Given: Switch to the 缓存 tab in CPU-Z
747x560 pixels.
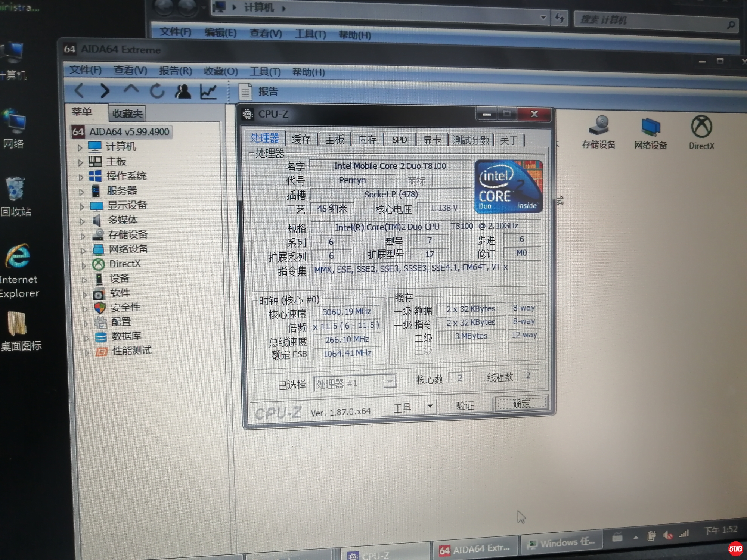Looking at the screenshot, I should [x=301, y=140].
